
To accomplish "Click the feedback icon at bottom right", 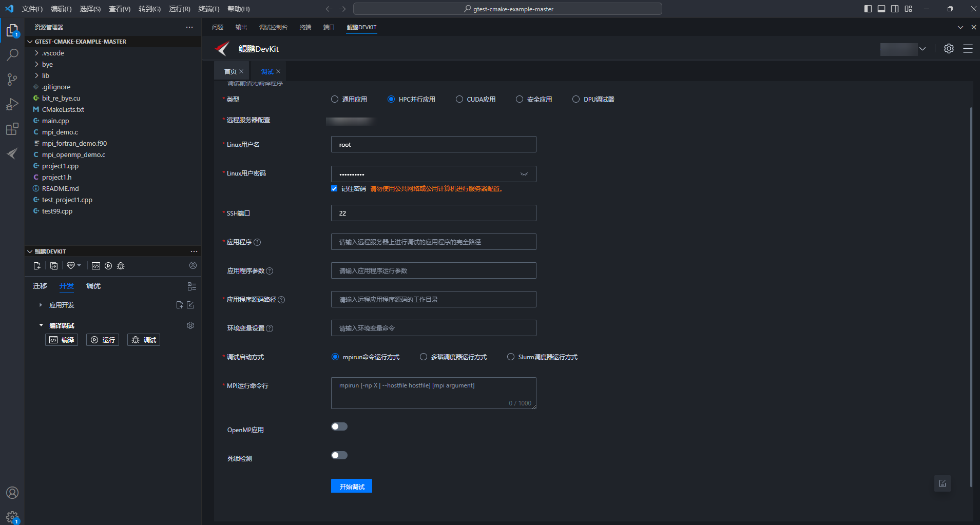I will [943, 483].
